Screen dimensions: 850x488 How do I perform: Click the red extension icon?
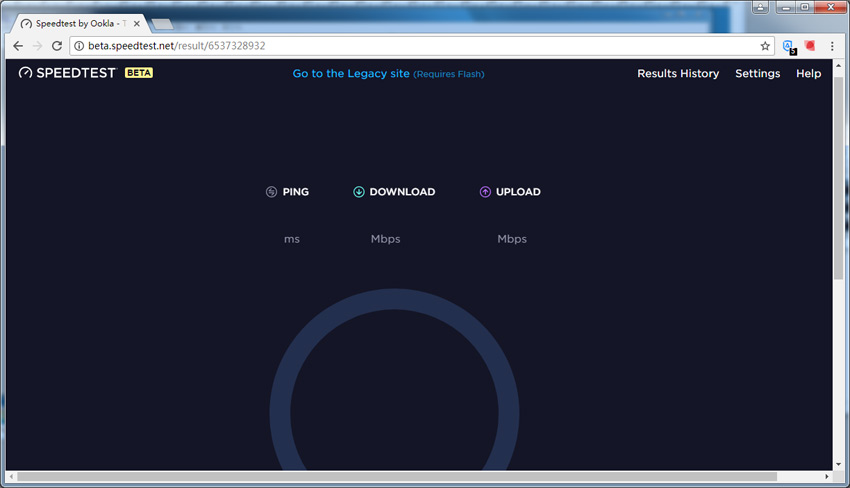(811, 46)
